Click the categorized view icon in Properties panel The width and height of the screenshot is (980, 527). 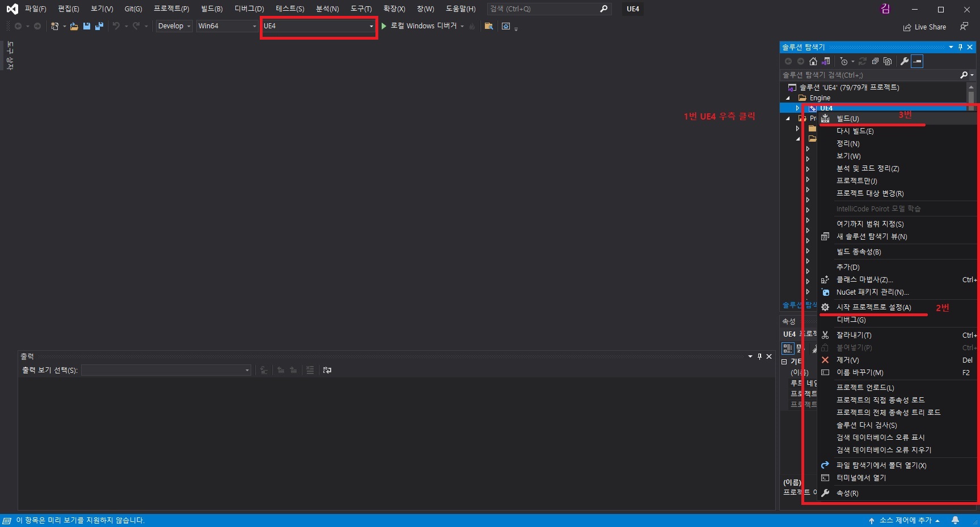coord(788,348)
